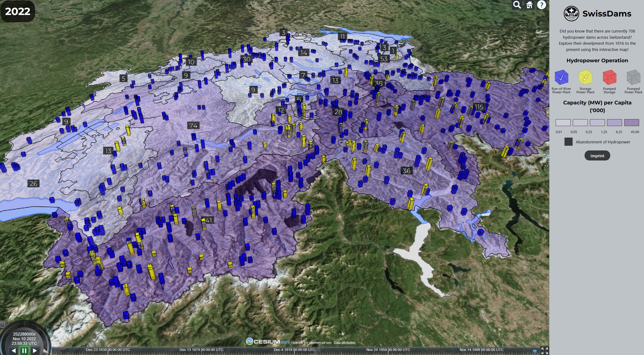Select the middle 0.25–1.25 capacity swatch

(x=597, y=123)
